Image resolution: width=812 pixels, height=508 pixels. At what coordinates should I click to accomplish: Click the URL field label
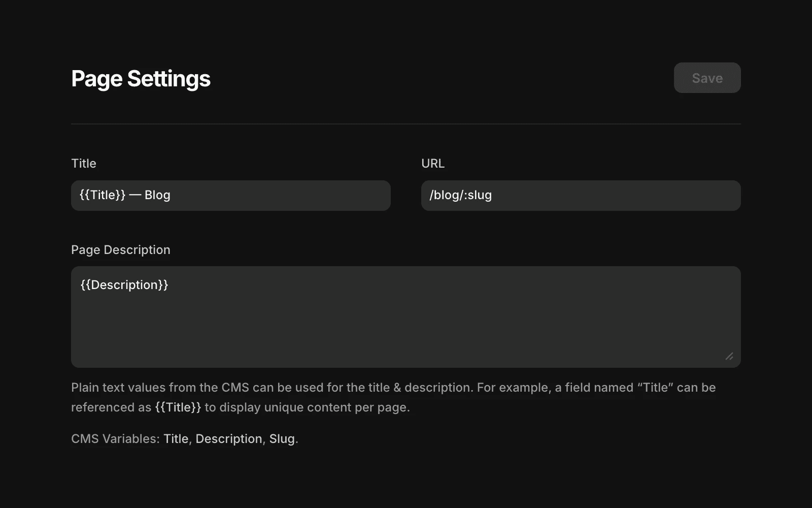433,163
